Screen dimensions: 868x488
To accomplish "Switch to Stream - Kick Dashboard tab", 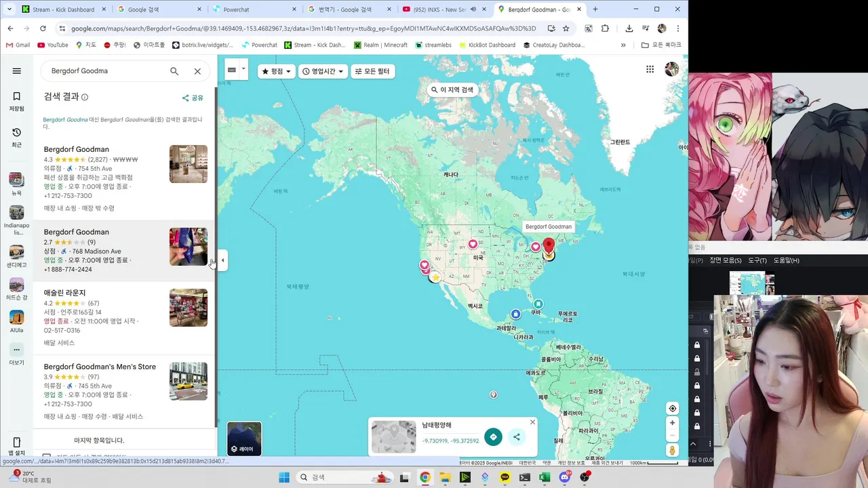I will click(63, 9).
